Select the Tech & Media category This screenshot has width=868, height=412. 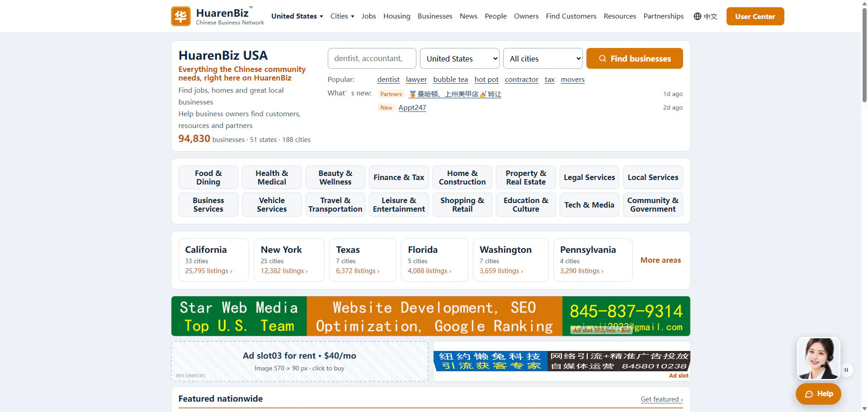point(589,204)
